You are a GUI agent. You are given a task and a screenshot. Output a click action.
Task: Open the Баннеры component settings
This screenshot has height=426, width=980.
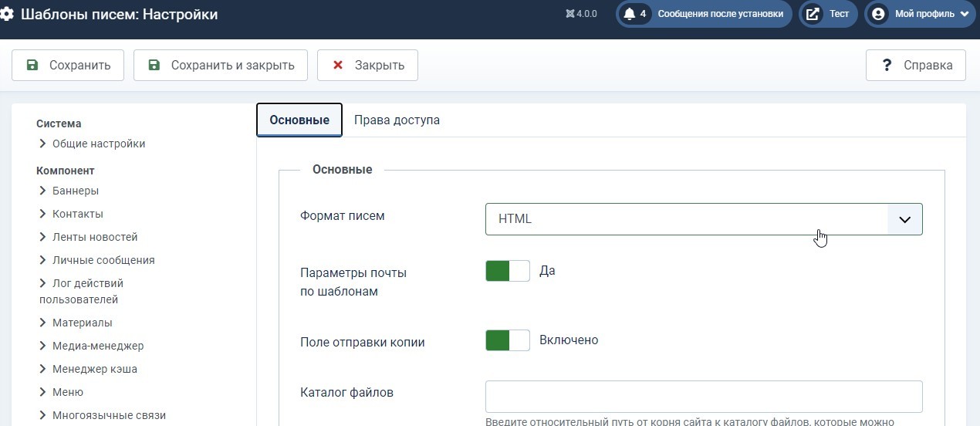(76, 191)
